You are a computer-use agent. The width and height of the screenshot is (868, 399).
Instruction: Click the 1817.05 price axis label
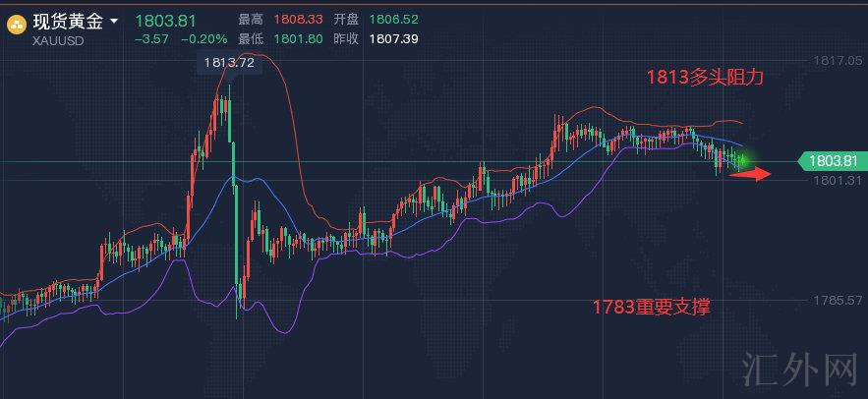point(838,61)
